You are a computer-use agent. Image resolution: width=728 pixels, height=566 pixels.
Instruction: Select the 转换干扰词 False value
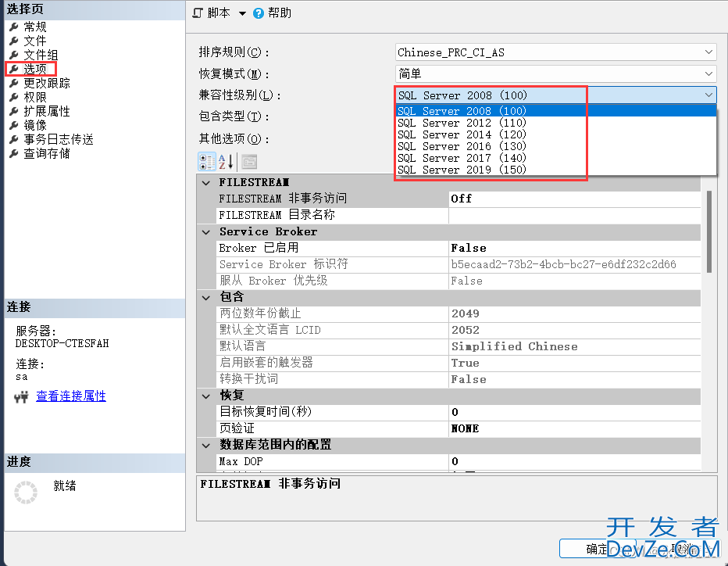(x=575, y=380)
